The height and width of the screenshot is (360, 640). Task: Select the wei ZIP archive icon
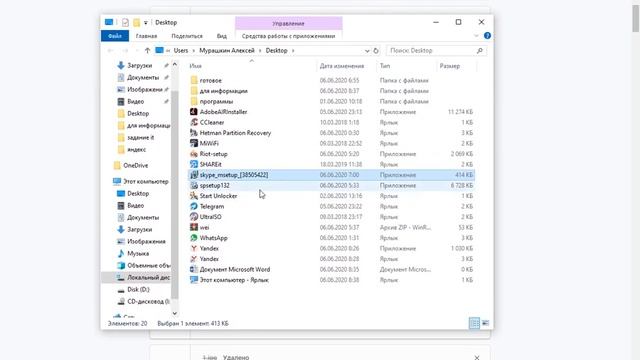click(194, 227)
